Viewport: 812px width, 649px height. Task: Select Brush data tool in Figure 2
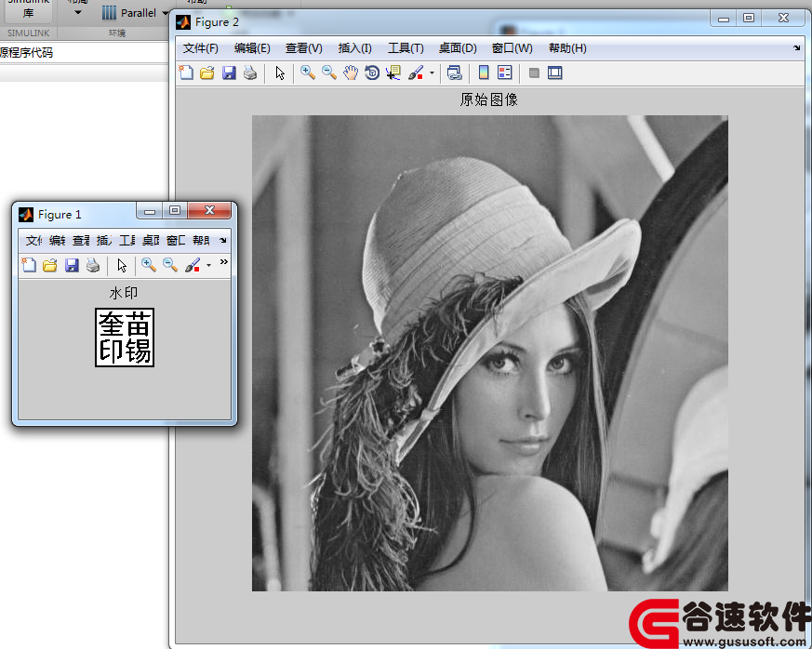[416, 73]
